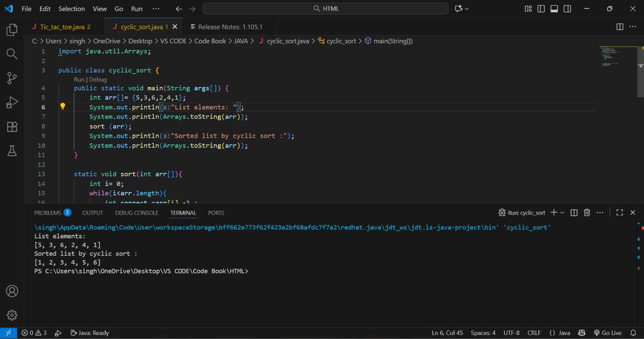Click the remote window indicator in status bar

[8, 333]
